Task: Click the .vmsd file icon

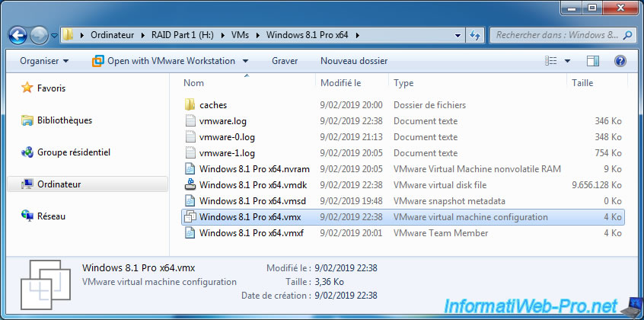Action: point(190,201)
